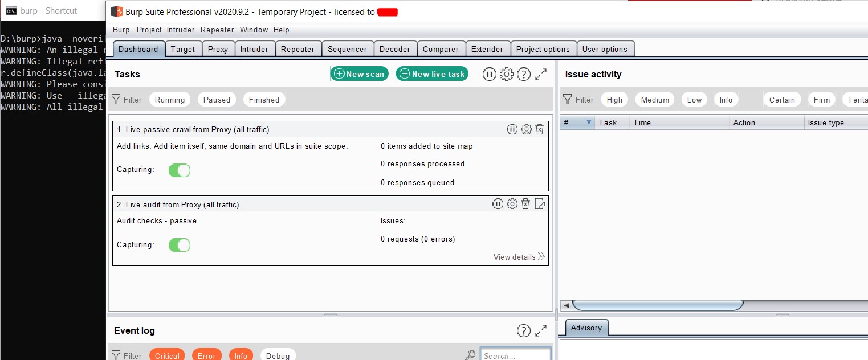Open the Intruder menu in the menu bar
868x360 pixels.
point(181,30)
